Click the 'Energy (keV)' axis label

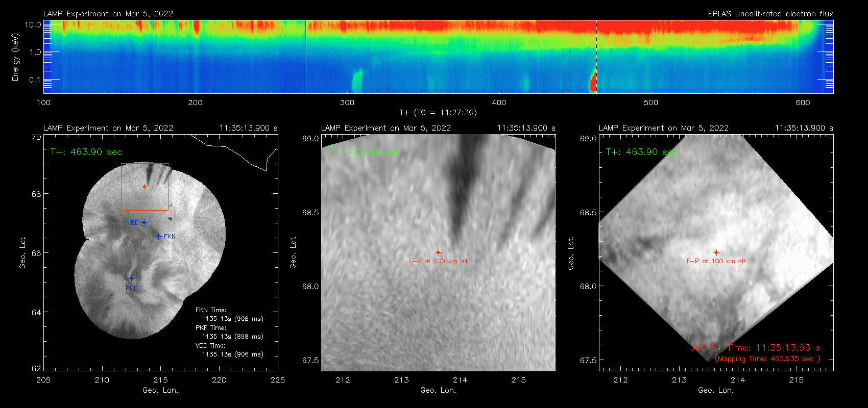pyautogui.click(x=16, y=57)
